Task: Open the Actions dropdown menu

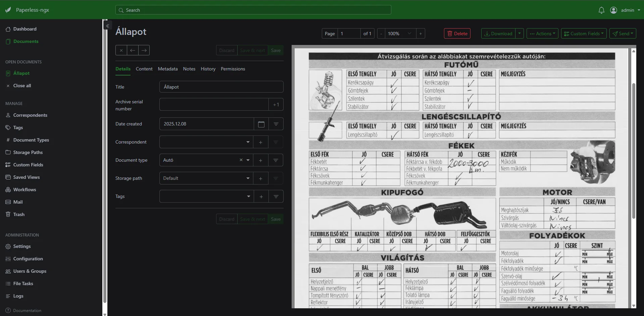Action: [x=543, y=34]
